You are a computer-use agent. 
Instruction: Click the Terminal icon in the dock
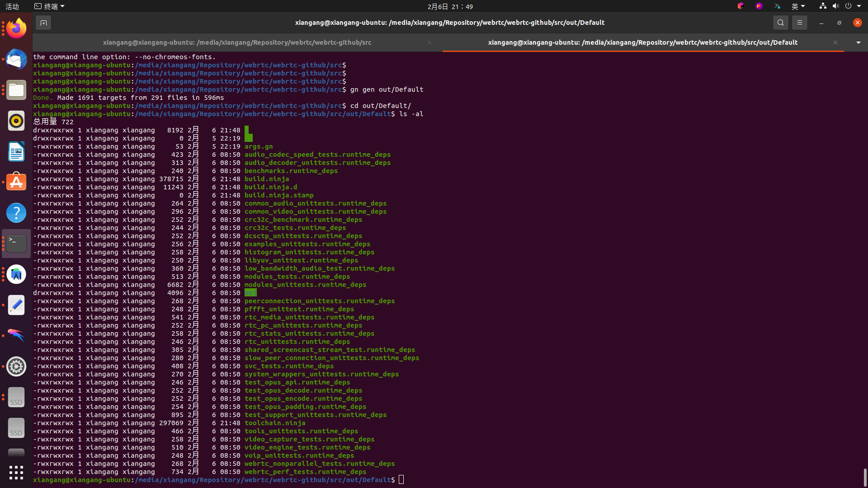(x=16, y=244)
